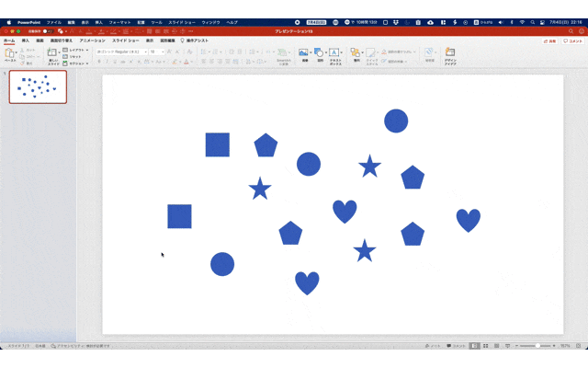Switch to Normal view in status bar

coord(474,346)
